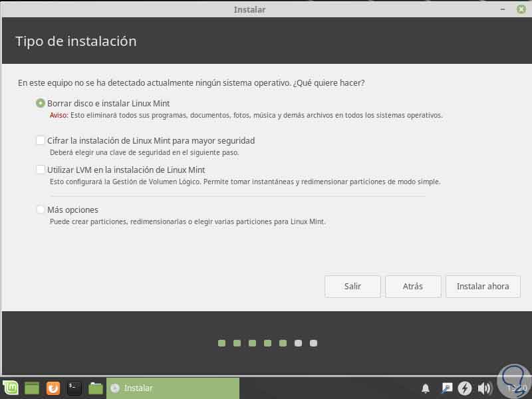Open the network tray icon
The image size is (532, 399).
[446, 388]
